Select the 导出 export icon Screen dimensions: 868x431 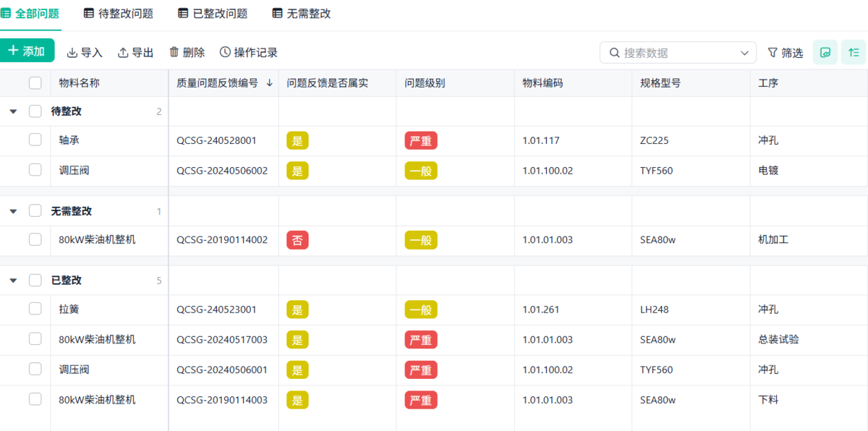(x=123, y=51)
